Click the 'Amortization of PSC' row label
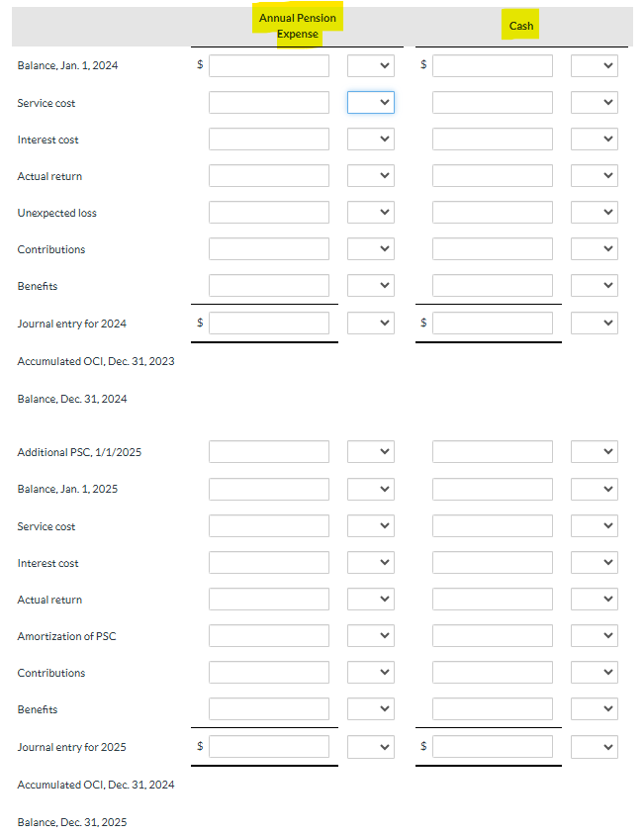 (66, 636)
